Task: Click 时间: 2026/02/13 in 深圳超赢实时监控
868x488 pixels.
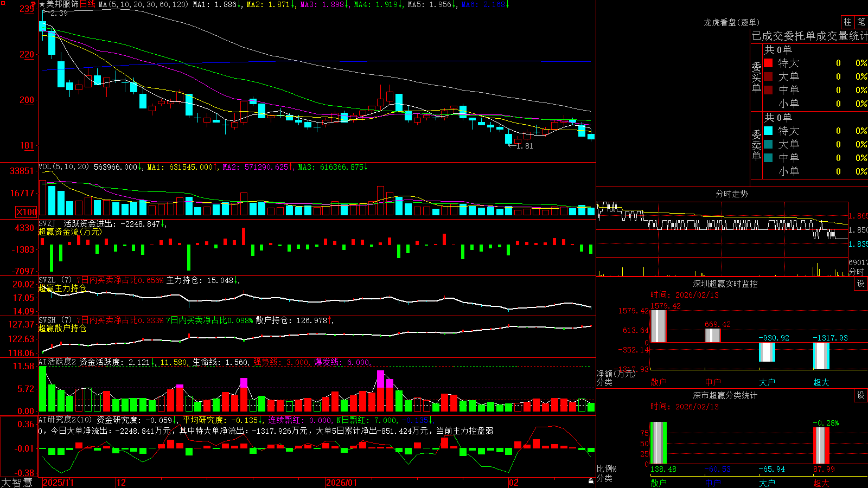Action: pyautogui.click(x=684, y=295)
